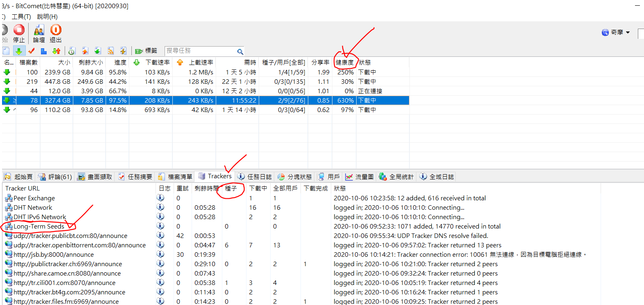Select the task row with size 110.2 GB
Image resolution: width=644 pixels, height=305 pixels.
pos(206,110)
